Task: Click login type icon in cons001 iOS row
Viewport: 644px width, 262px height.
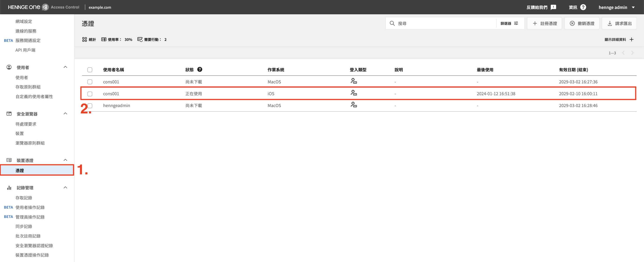Action: pyautogui.click(x=354, y=93)
